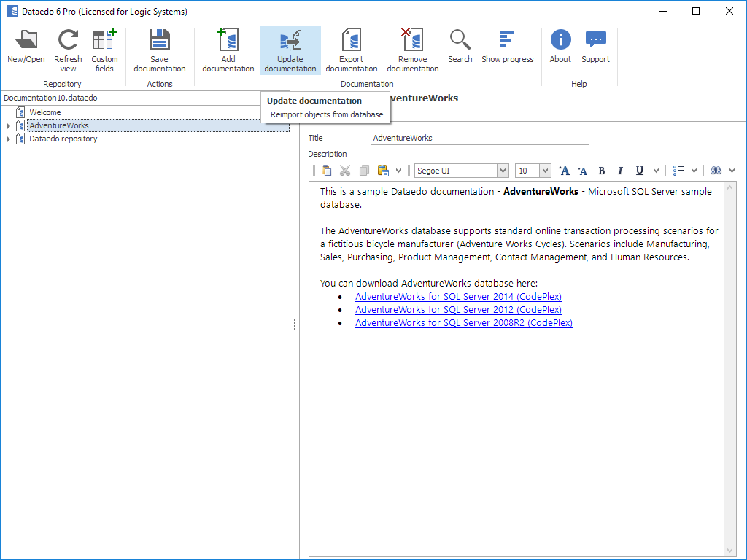
Task: Click the Add documentation icon
Action: click(228, 41)
